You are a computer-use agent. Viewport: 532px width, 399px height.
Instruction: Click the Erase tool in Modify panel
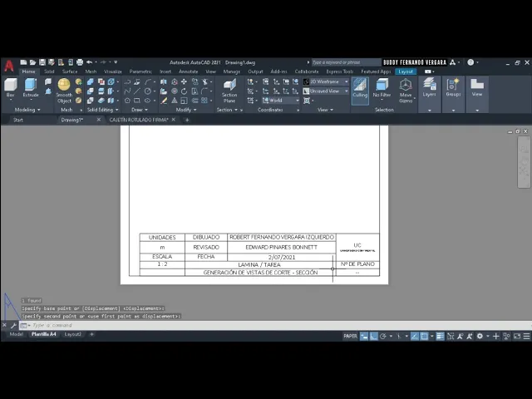coord(164,101)
